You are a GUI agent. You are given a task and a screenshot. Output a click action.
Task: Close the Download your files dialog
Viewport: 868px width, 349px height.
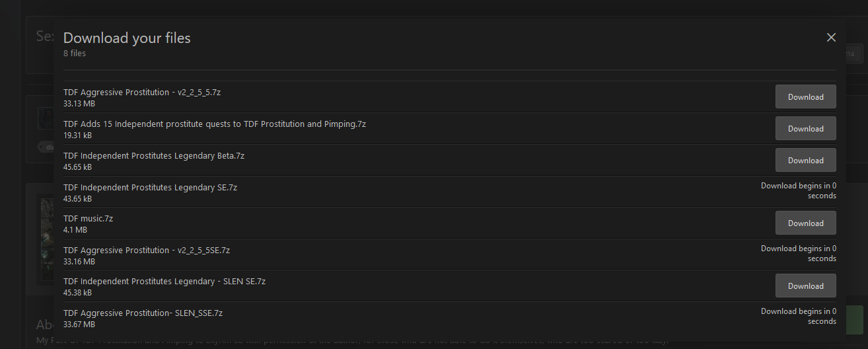point(831,38)
